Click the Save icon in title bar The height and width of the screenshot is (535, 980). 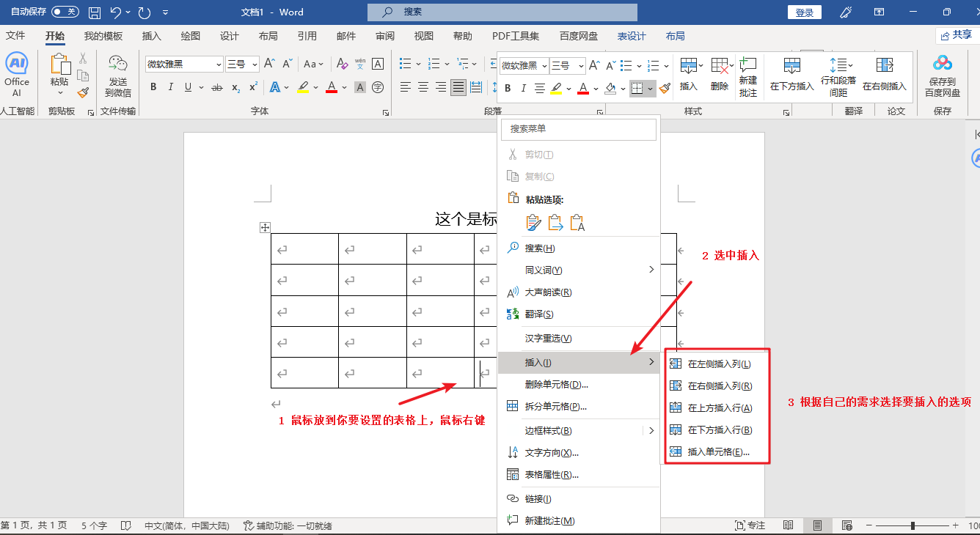coord(95,12)
